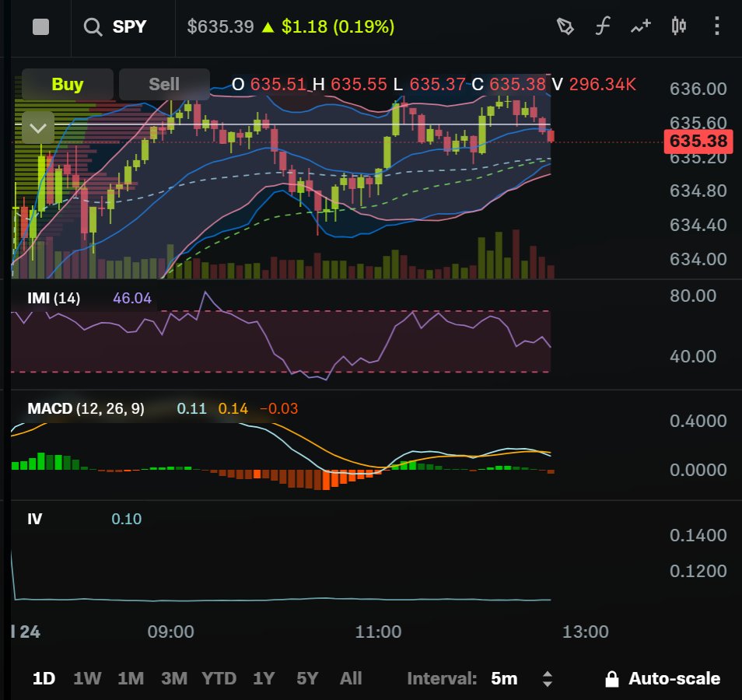Select the 3M time range

(x=174, y=678)
